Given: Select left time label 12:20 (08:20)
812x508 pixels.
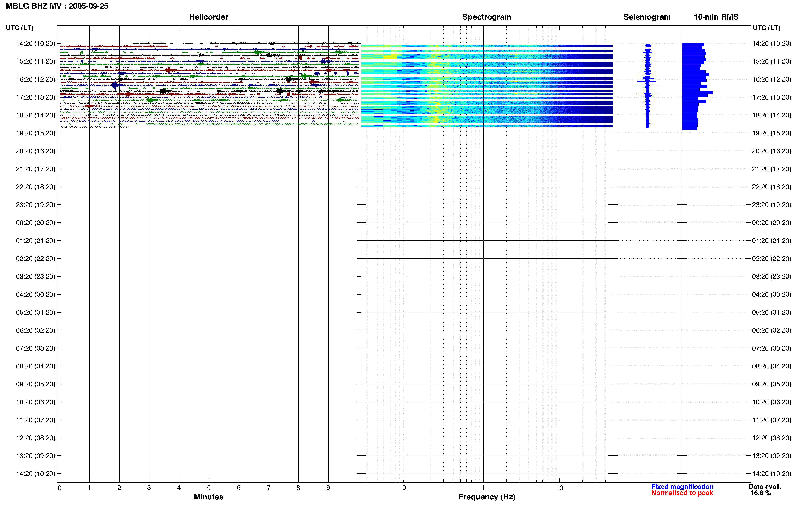Looking at the screenshot, I should tap(36, 438).
